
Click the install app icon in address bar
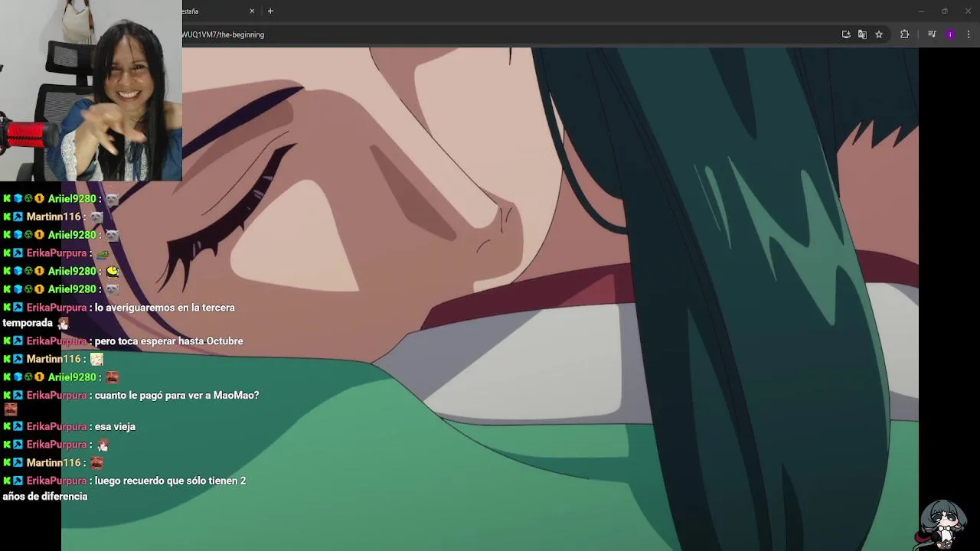(846, 34)
